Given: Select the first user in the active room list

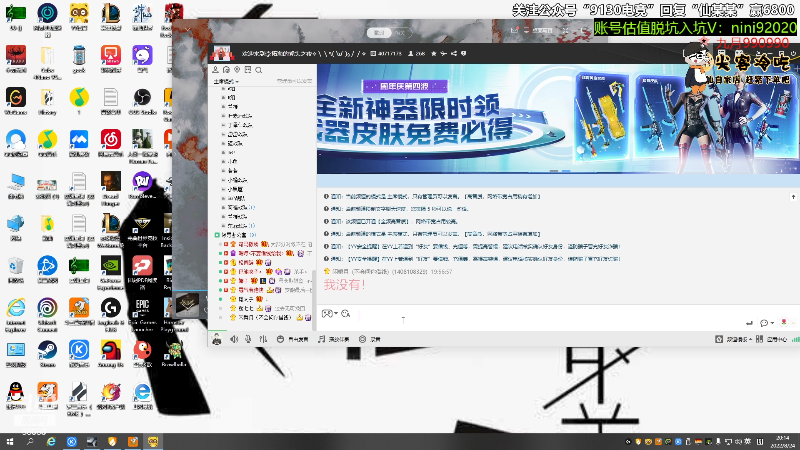Looking at the screenshot, I should coord(266,244).
